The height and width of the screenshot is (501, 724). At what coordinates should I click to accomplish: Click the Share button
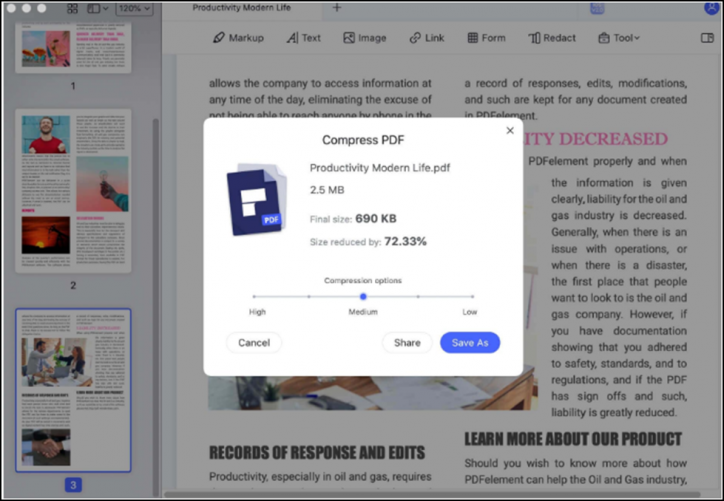tap(407, 343)
